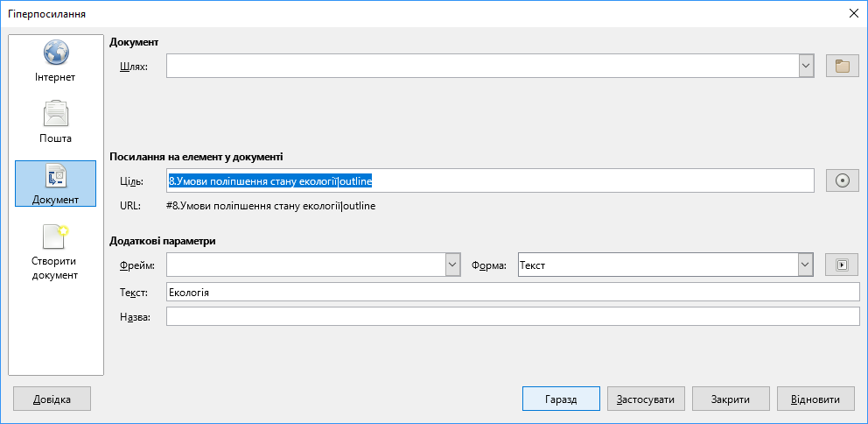
Task: Click the Відновити button
Action: coord(815,399)
